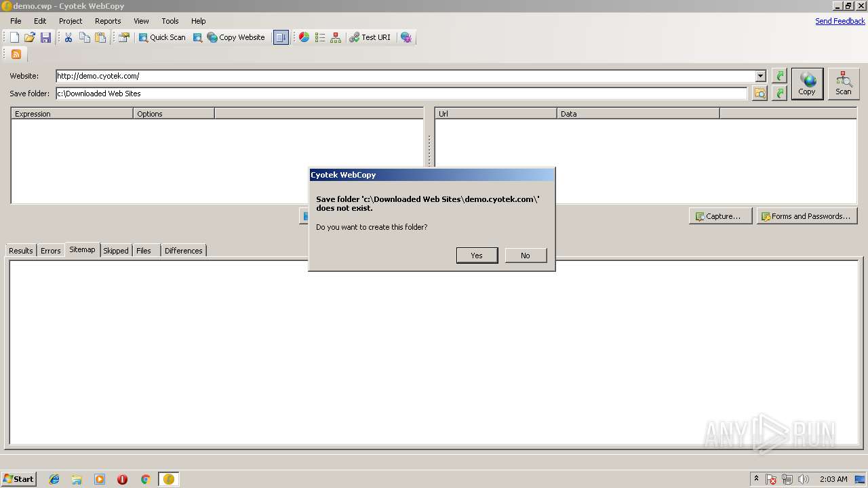The image size is (868, 488).
Task: Click Copy Website in the toolbar
Action: click(x=236, y=37)
